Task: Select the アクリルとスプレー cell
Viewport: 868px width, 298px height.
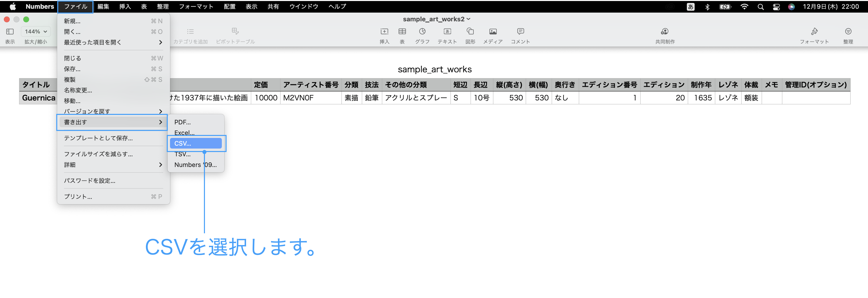Action: [x=416, y=98]
